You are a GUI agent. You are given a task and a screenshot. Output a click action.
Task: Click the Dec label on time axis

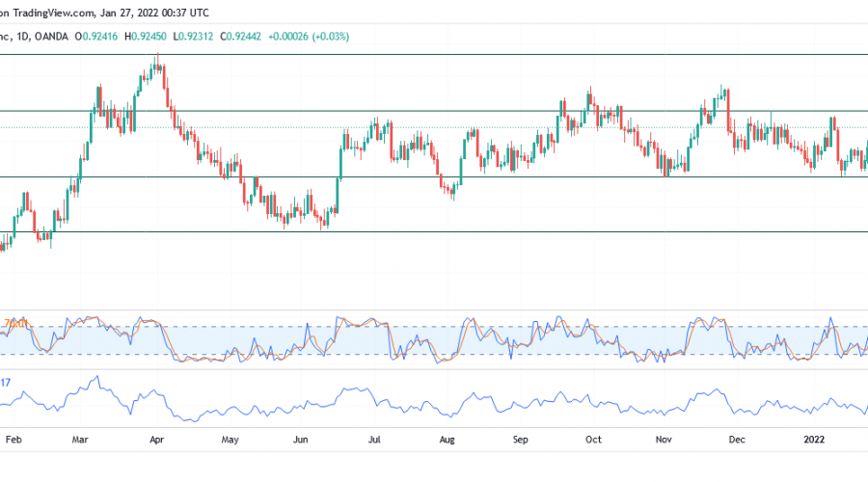736,440
